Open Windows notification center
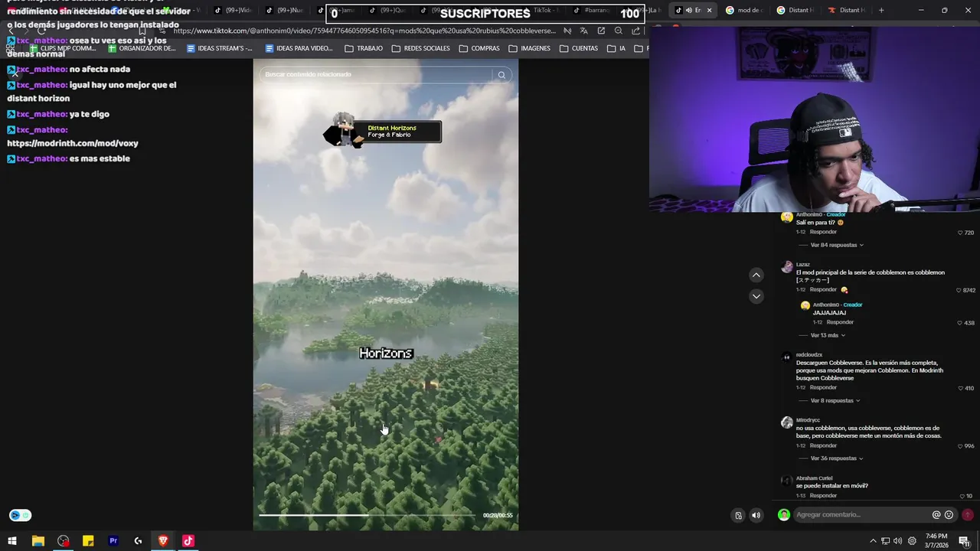The height and width of the screenshot is (551, 980). pyautogui.click(x=964, y=541)
